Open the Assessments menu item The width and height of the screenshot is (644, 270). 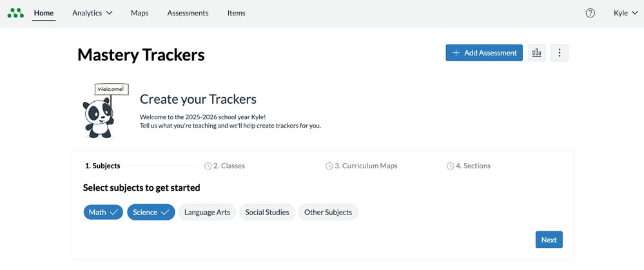click(188, 13)
